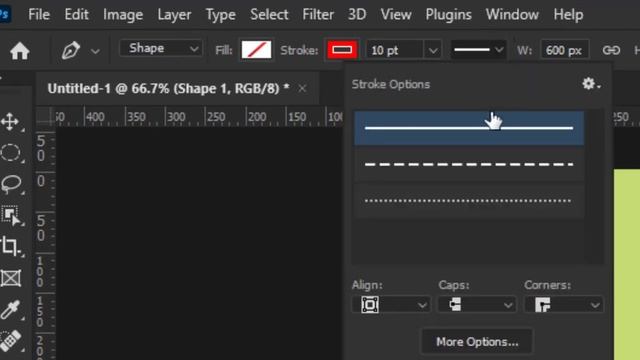The height and width of the screenshot is (360, 640).
Task: Toggle the link width and height icon
Action: coord(611,50)
